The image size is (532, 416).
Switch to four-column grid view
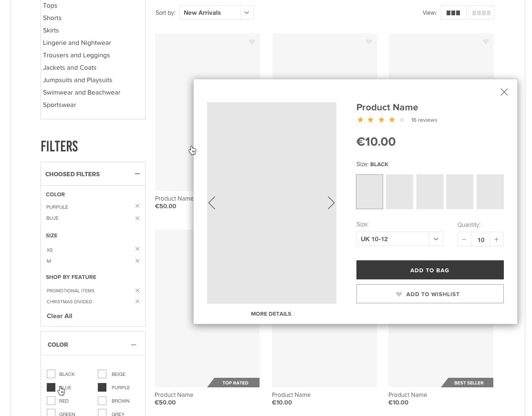[481, 13]
